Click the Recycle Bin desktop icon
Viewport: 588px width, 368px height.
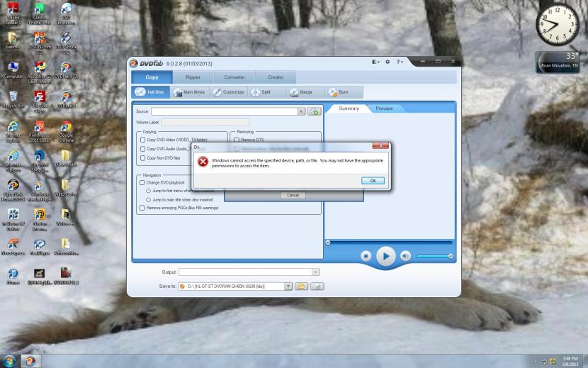coord(13,99)
